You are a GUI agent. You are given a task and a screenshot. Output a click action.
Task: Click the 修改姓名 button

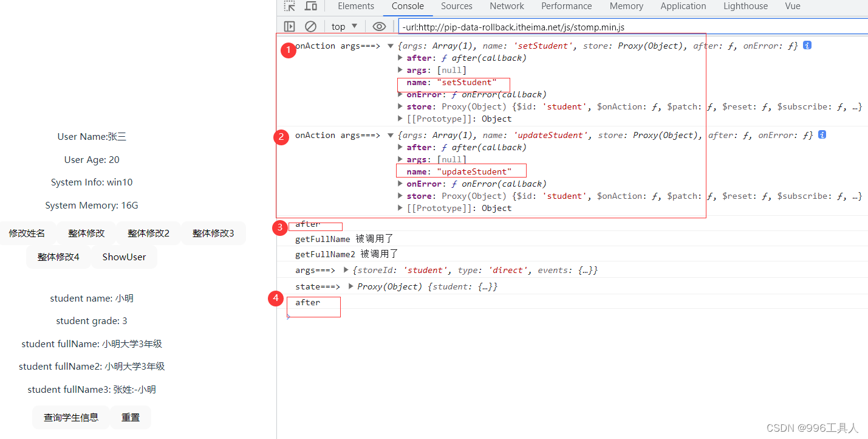click(27, 233)
